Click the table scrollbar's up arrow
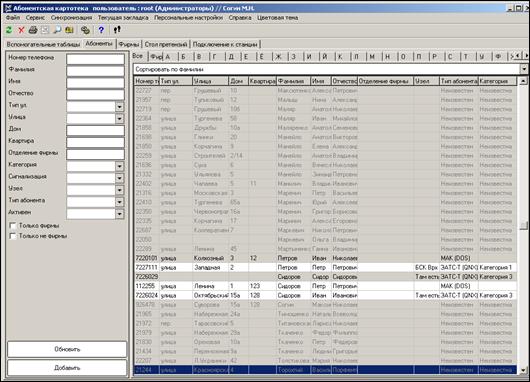The image size is (530, 382). click(x=524, y=81)
